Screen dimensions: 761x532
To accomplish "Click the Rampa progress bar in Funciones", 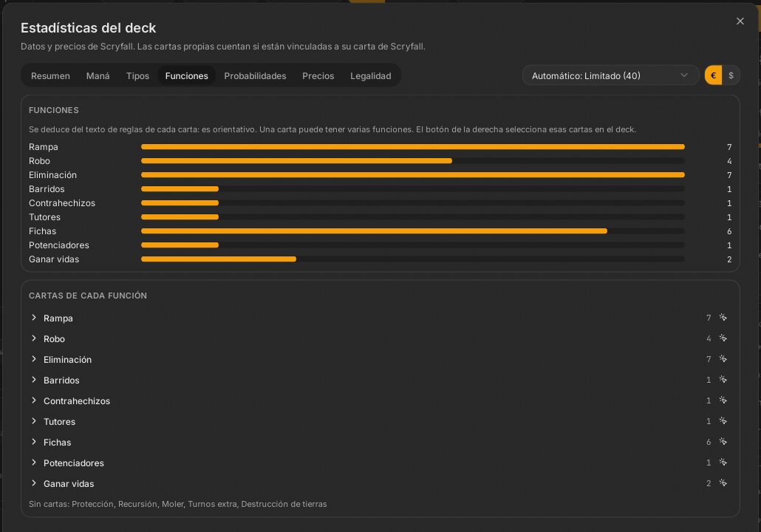I will click(x=412, y=146).
